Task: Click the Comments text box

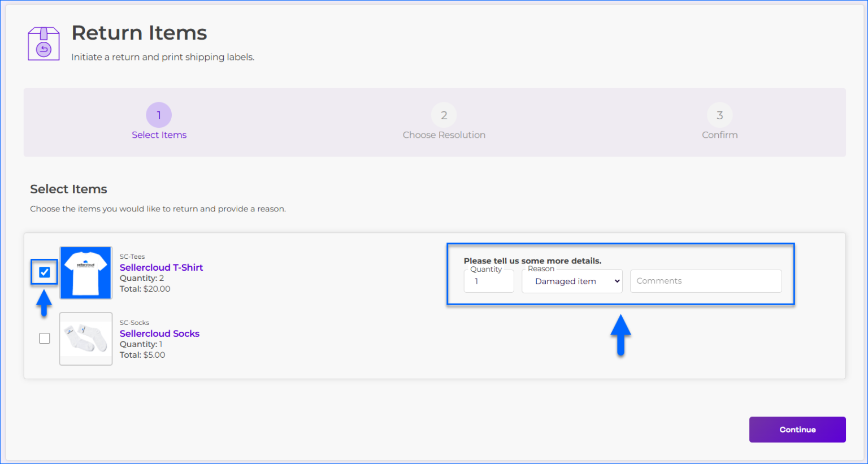Action: pyautogui.click(x=705, y=281)
